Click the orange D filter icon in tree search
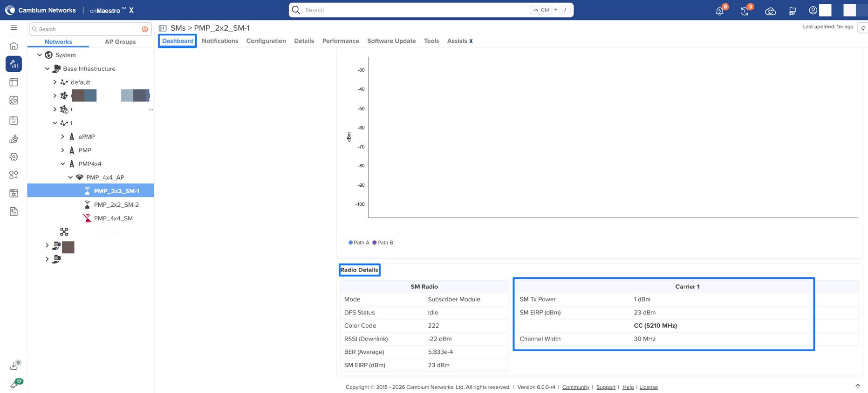 (x=145, y=29)
